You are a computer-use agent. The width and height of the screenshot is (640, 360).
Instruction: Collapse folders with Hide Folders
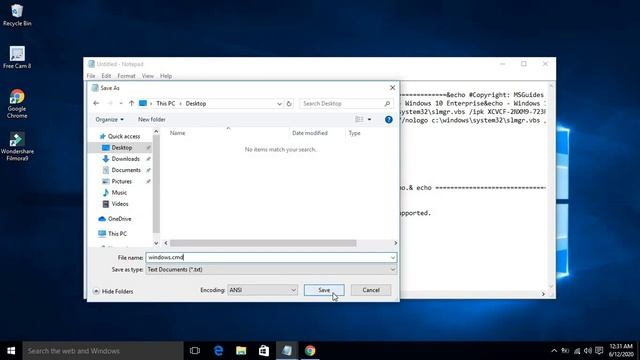pyautogui.click(x=113, y=291)
